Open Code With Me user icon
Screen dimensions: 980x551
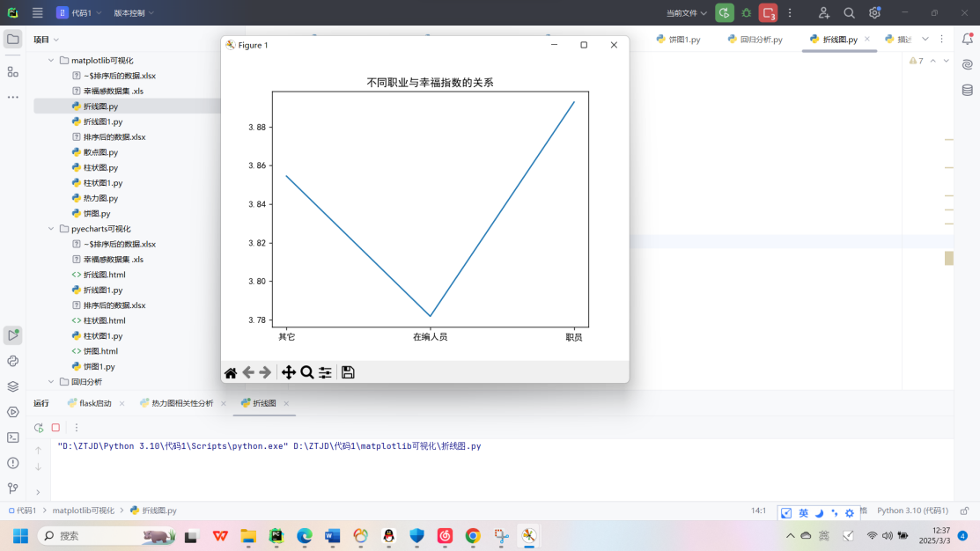[824, 12]
